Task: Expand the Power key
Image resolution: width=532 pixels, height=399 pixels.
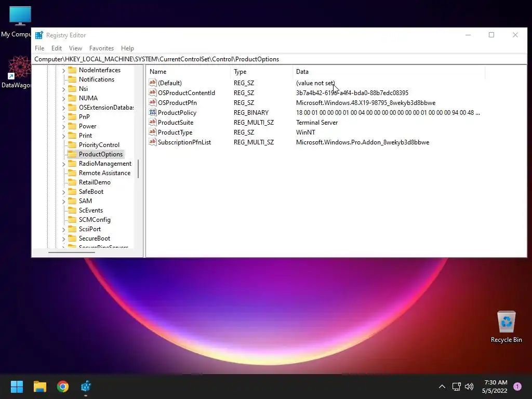Action: click(x=63, y=127)
